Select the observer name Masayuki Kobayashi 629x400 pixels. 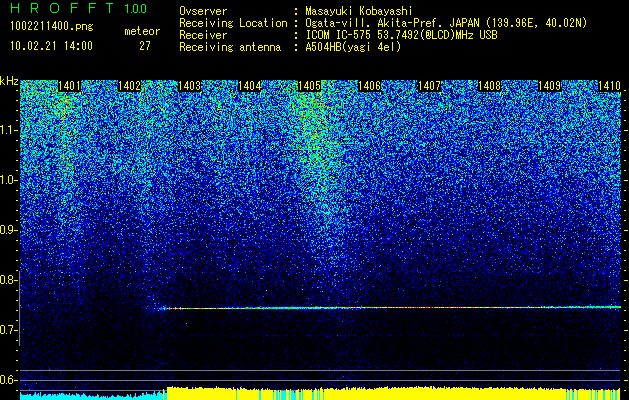[x=359, y=11]
